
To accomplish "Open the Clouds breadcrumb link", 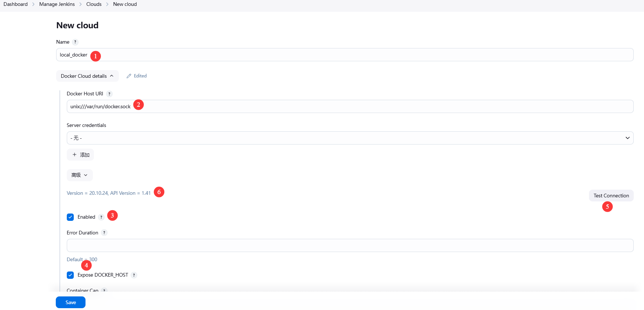I will pos(94,4).
